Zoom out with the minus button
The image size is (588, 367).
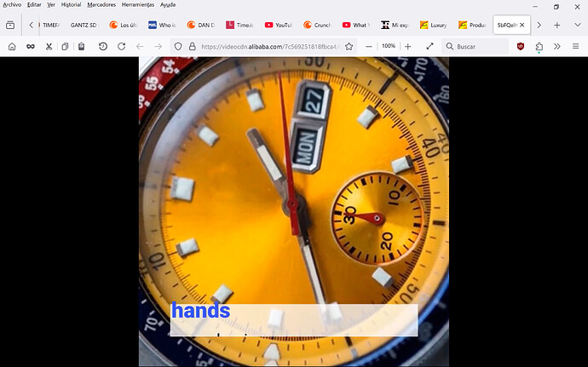click(x=369, y=47)
